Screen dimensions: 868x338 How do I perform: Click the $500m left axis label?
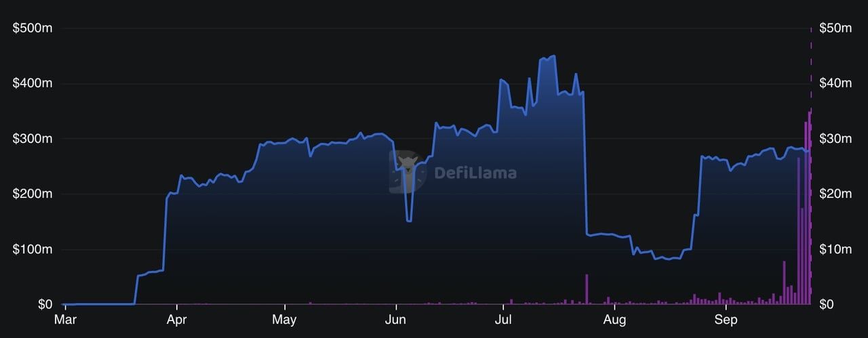(34, 28)
